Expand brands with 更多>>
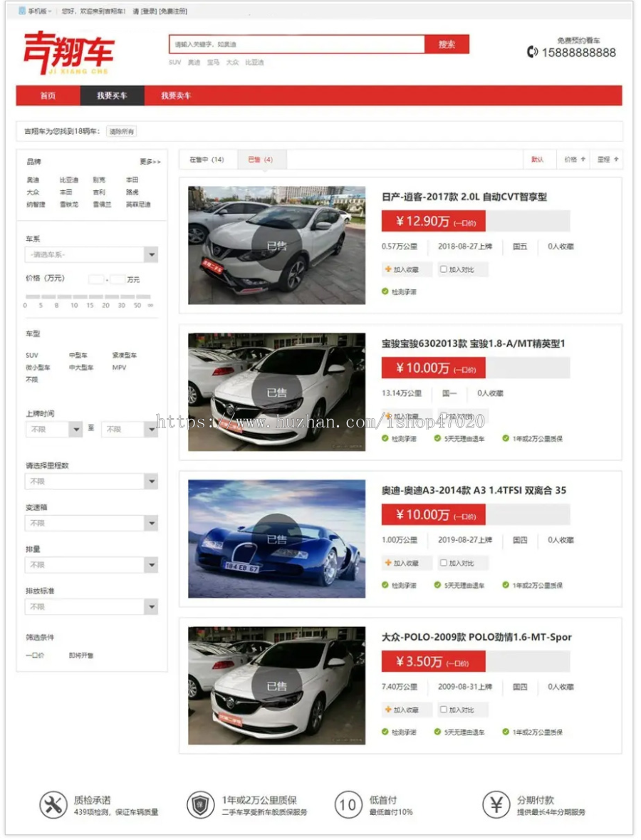Screen dimensions: 641x840 [x=150, y=161]
